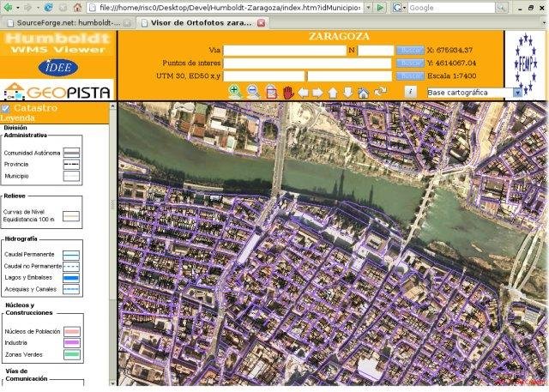Select the zoom out magnifier tool
549x392 pixels.
(253, 92)
